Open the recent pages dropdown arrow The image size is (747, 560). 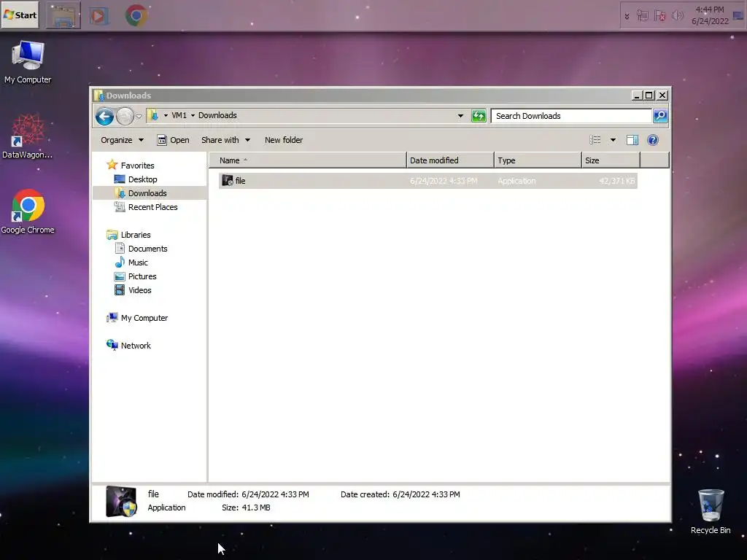click(x=139, y=116)
